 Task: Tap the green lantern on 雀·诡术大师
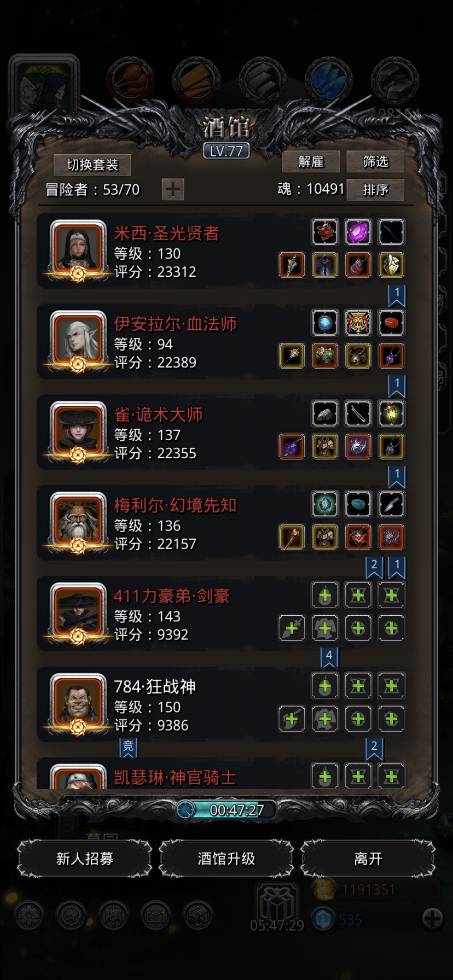point(391,413)
